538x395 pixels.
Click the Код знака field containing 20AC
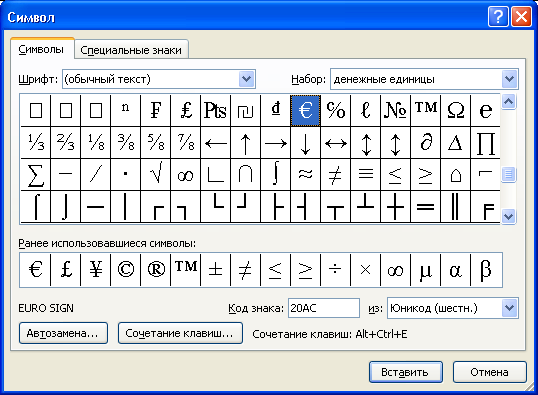tap(324, 308)
